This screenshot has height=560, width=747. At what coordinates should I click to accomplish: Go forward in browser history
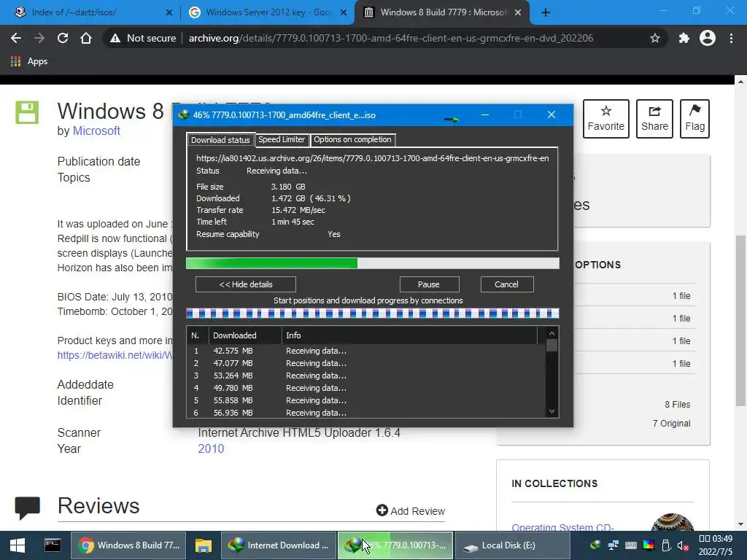coord(39,38)
